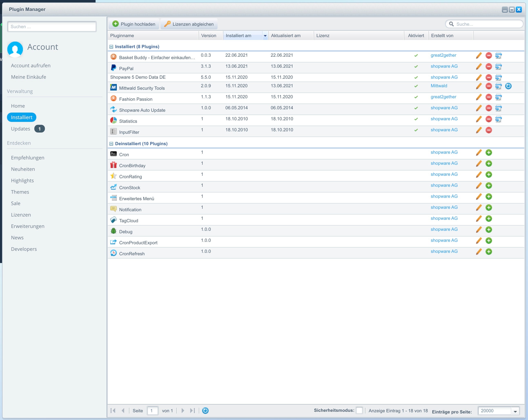This screenshot has height=420, width=528.
Task: Toggle activated checkmark for InputFilter plugin
Action: coord(416,130)
